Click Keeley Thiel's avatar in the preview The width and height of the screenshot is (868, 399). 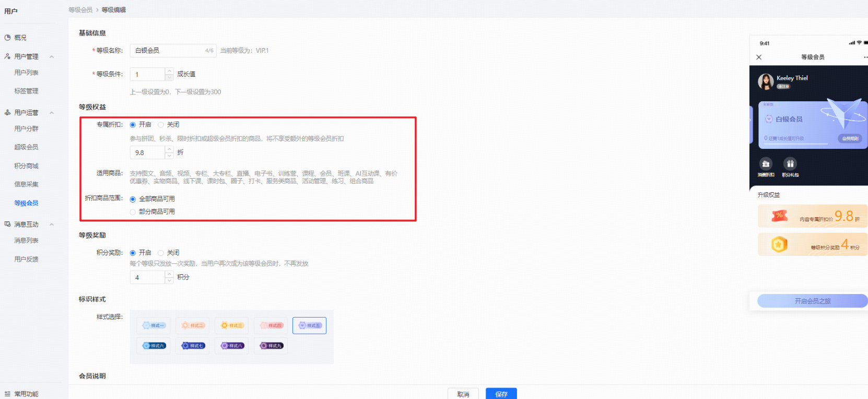(766, 81)
